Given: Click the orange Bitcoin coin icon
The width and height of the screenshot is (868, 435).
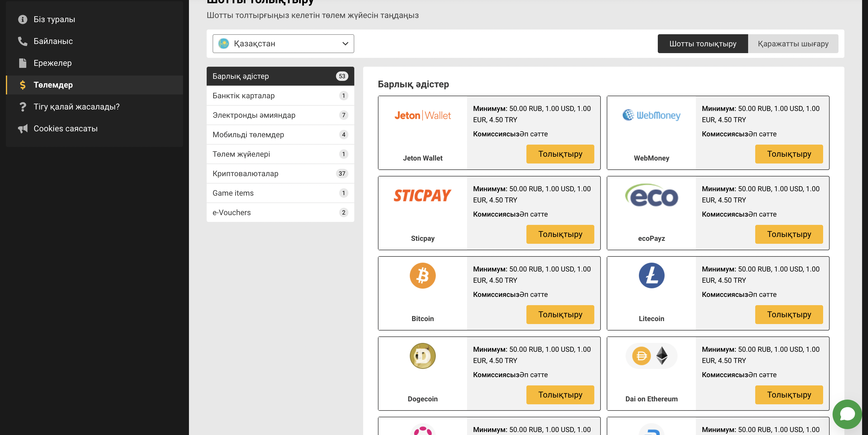Looking at the screenshot, I should 422,276.
